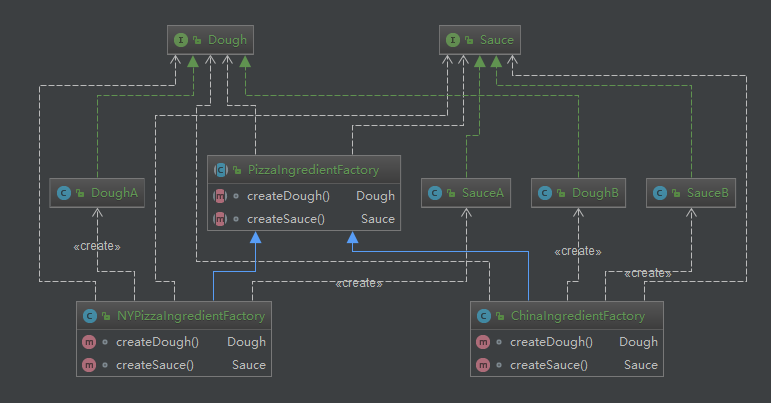Click the interface icon on the Dough node
771x403 pixels.
(181, 40)
